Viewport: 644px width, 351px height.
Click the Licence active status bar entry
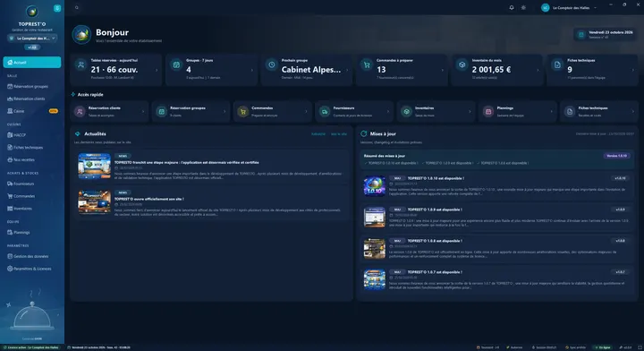point(30,347)
